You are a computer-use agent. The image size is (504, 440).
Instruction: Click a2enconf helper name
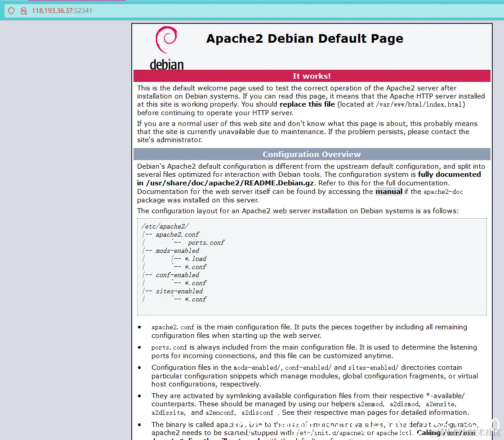pyautogui.click(x=220, y=413)
